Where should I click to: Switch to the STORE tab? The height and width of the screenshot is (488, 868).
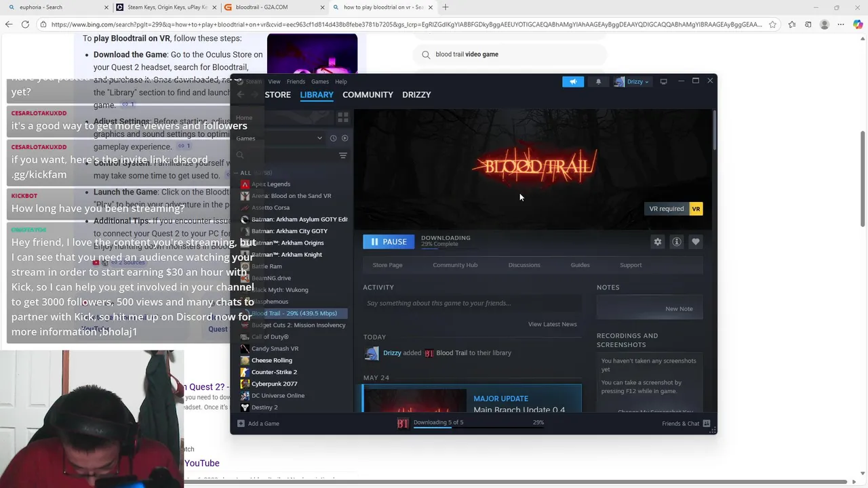pos(278,95)
